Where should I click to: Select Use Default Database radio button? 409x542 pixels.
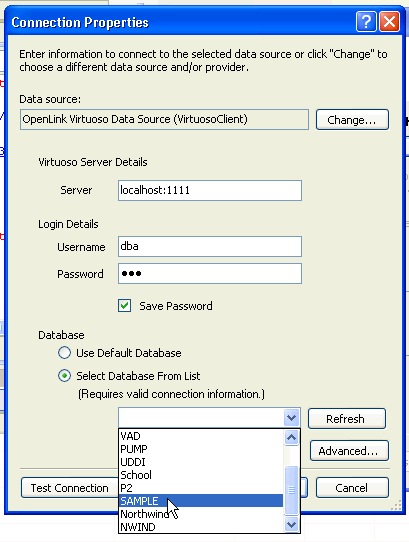pyautogui.click(x=64, y=353)
